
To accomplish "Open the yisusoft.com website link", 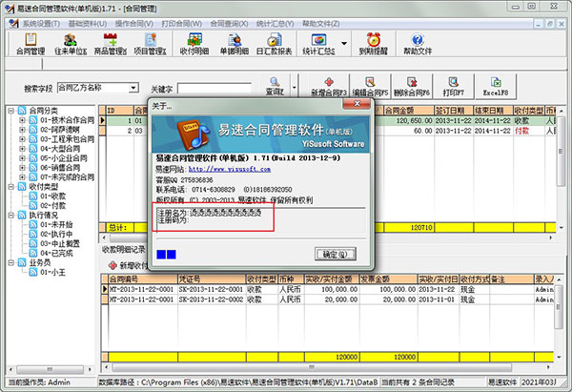I will point(230,169).
